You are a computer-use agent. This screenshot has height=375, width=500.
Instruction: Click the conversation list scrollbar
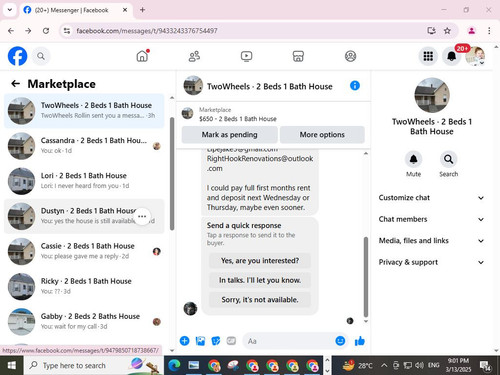point(172,173)
